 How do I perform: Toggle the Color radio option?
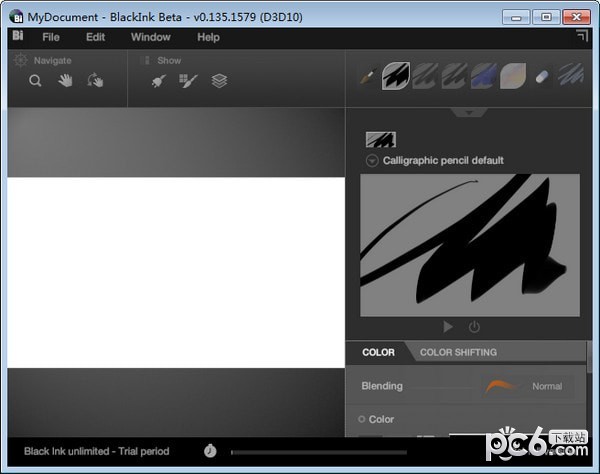(362, 419)
